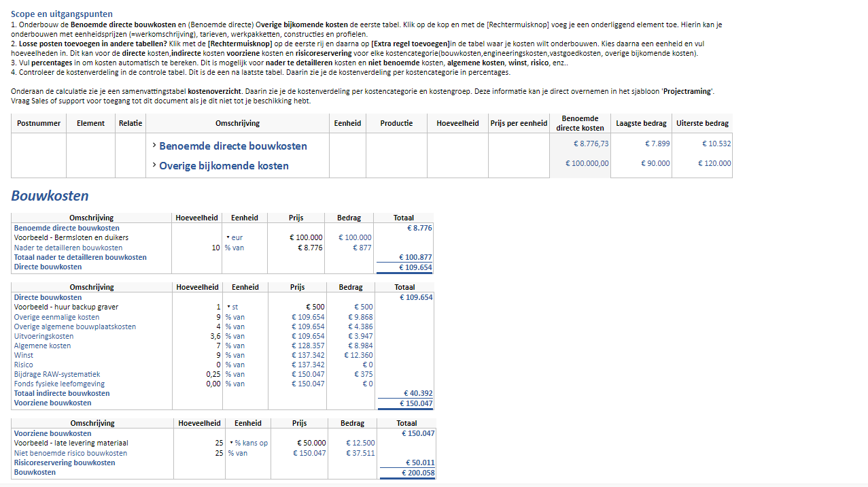868x487 pixels.
Task: Open the % kans op unit dropdown
Action: tap(231, 443)
